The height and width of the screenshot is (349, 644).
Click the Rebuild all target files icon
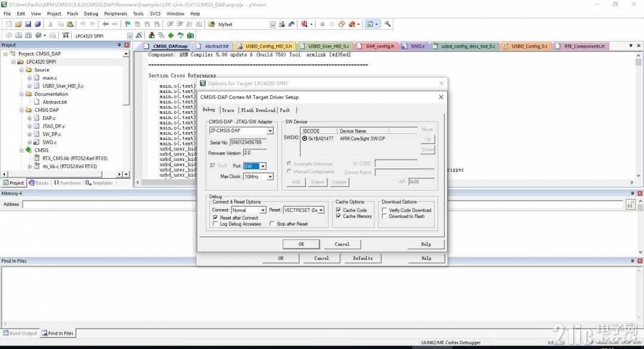29,36
